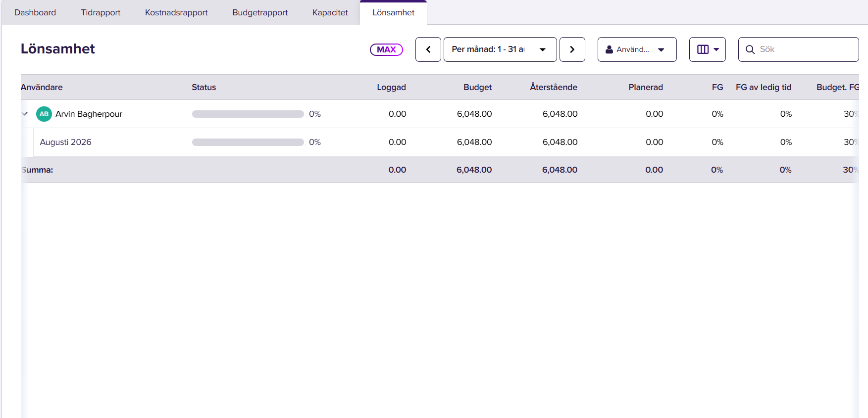This screenshot has width=868, height=418.
Task: Click Loggad value in Arvin Bagherpour row
Action: tap(397, 114)
